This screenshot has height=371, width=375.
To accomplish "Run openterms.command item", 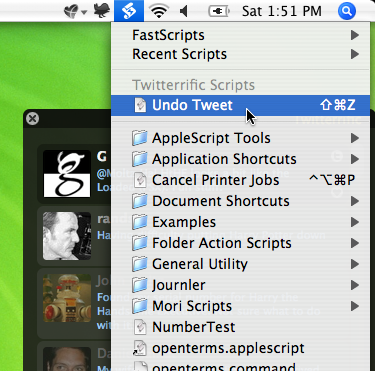I will [240, 365].
